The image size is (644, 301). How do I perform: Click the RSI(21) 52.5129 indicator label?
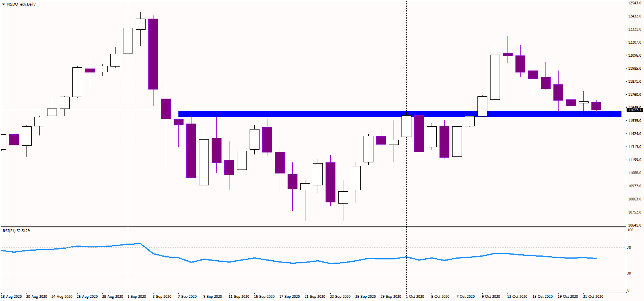click(x=16, y=231)
